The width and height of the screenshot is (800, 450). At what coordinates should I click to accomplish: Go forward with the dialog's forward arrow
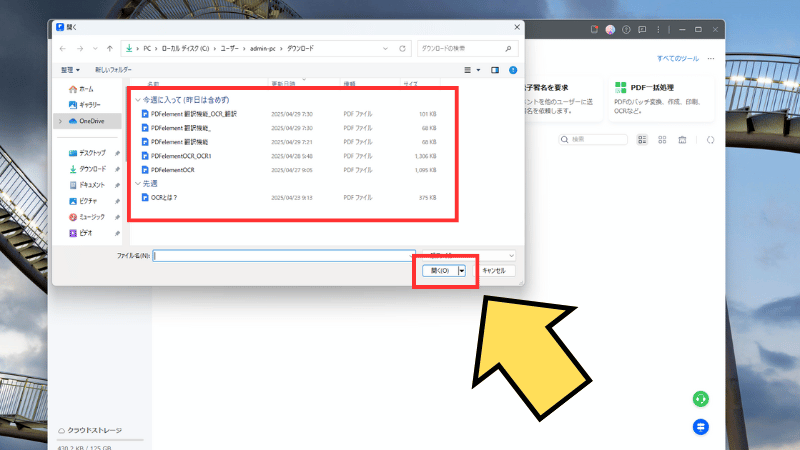point(80,48)
